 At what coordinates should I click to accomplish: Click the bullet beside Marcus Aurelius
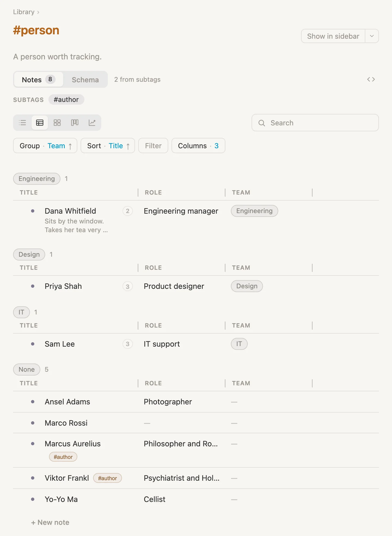tap(33, 444)
